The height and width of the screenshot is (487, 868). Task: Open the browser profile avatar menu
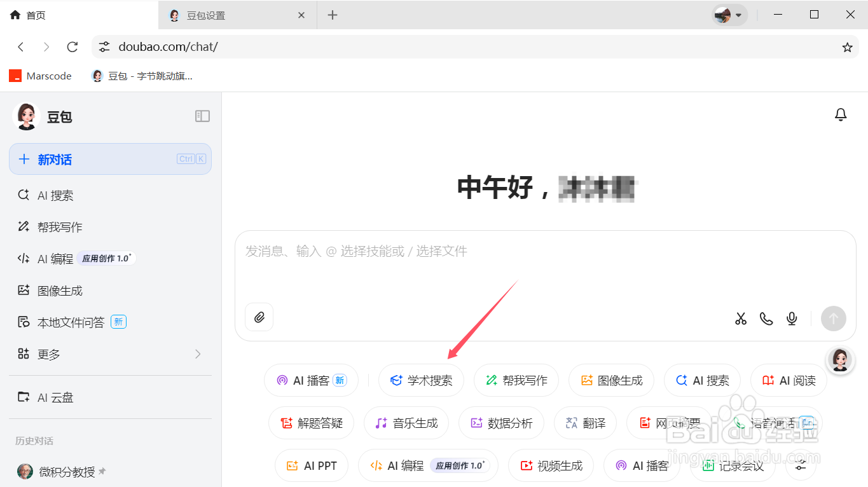[729, 15]
